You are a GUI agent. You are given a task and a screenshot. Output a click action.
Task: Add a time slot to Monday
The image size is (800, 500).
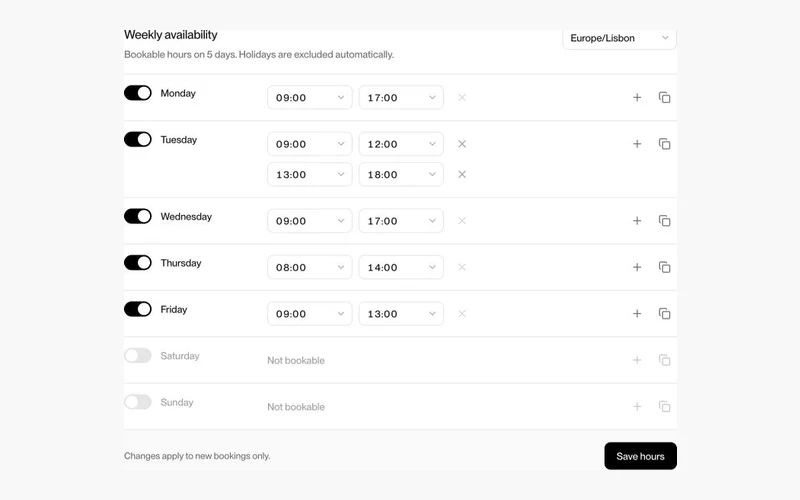click(x=637, y=97)
